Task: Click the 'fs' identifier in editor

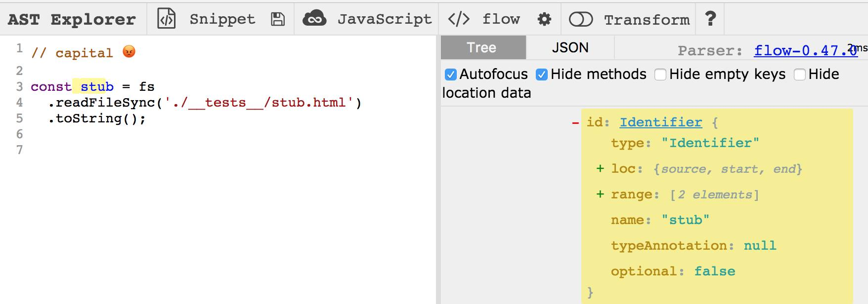Action: (x=147, y=86)
